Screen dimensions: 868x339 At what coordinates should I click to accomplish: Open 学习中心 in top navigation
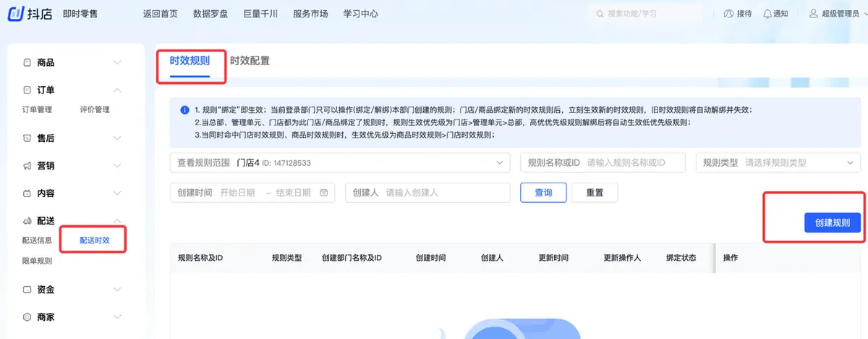point(360,14)
